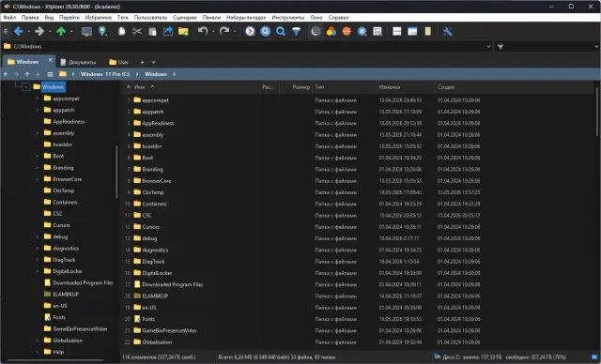The height and width of the screenshot is (364, 601).
Task: Close the Windows tab
Action: pos(50,60)
